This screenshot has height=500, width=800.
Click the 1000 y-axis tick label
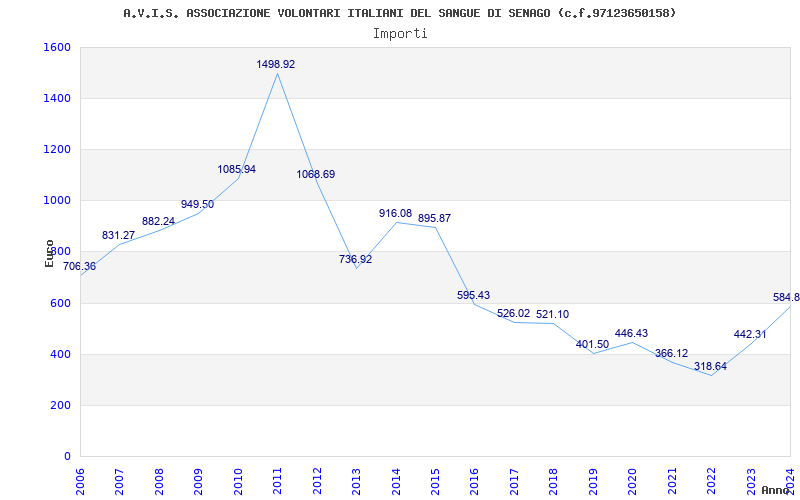(57, 201)
